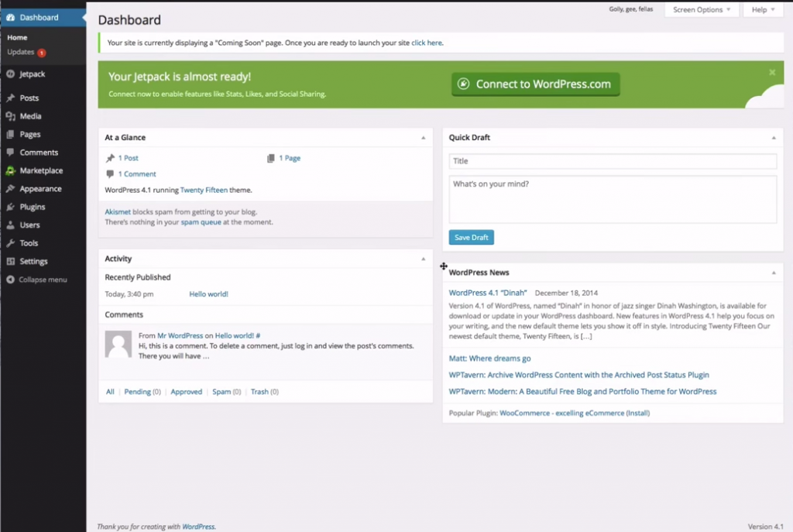Click the Posts pushpin icon

[10, 98]
